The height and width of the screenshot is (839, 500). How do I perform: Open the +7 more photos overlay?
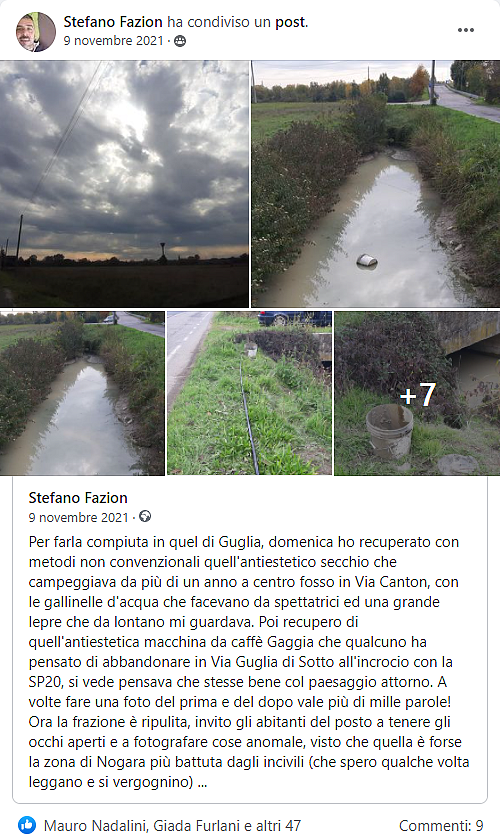pyautogui.click(x=417, y=393)
